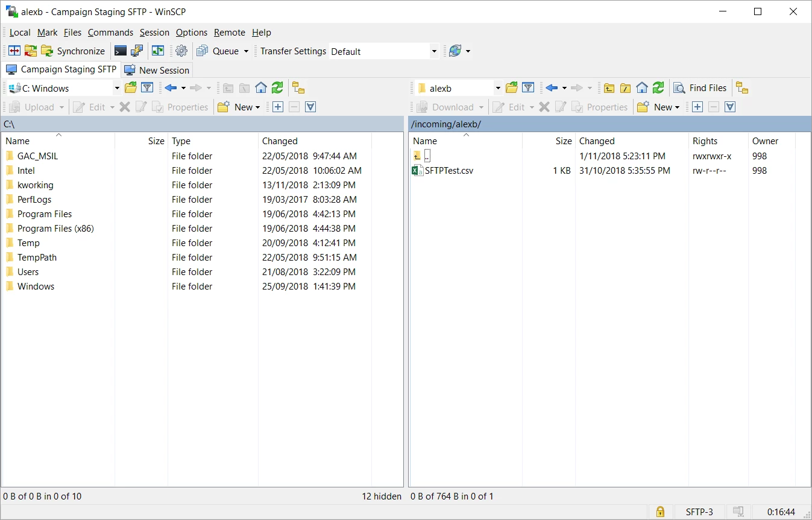Switch to Campaign Staging SFTP tab

61,69
